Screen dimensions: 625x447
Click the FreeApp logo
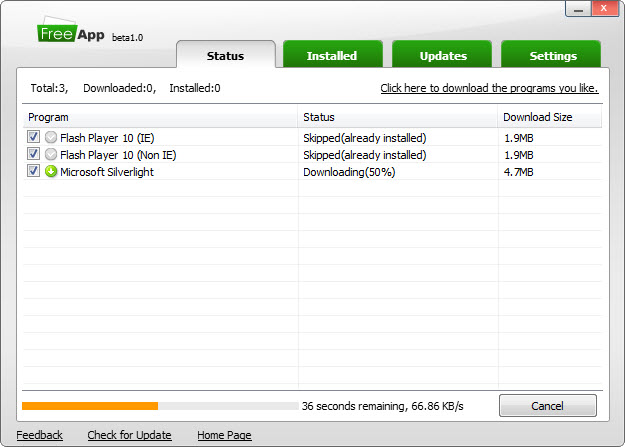point(71,30)
